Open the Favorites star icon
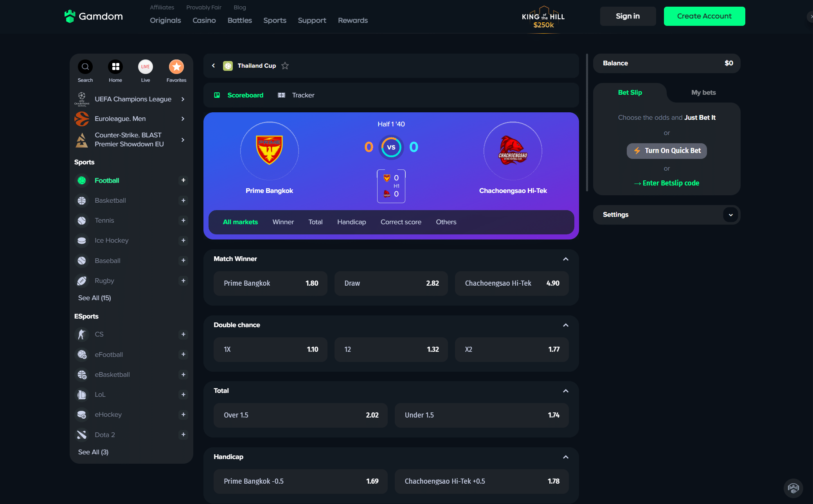The height and width of the screenshot is (504, 813). (176, 67)
